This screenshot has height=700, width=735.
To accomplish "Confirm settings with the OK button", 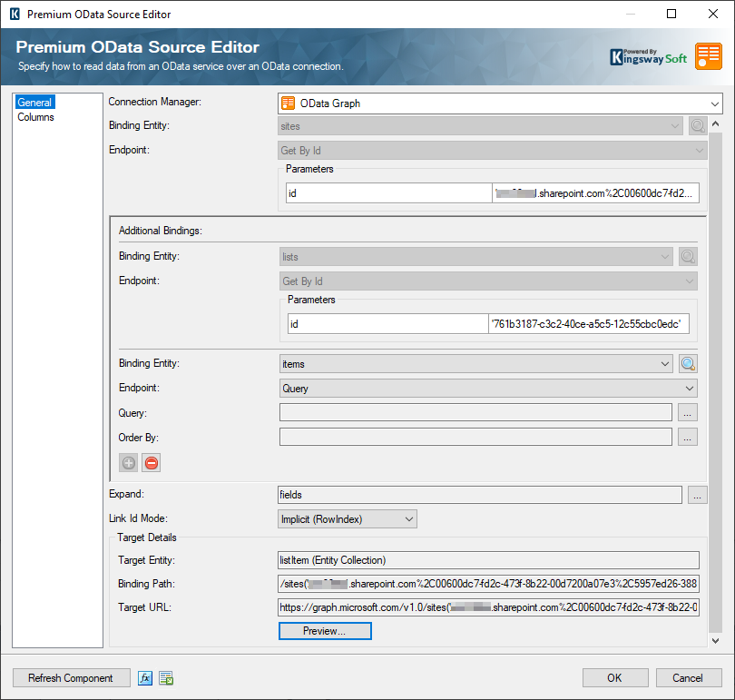I will click(x=614, y=677).
